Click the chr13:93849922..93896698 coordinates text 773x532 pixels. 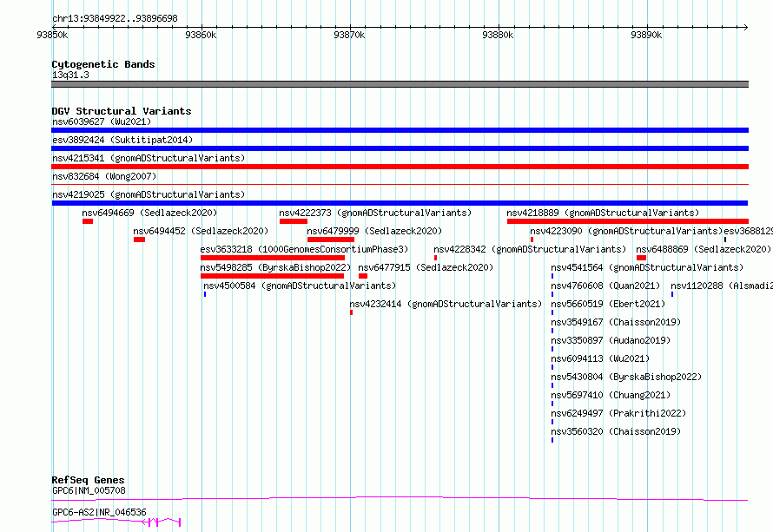click(115, 18)
